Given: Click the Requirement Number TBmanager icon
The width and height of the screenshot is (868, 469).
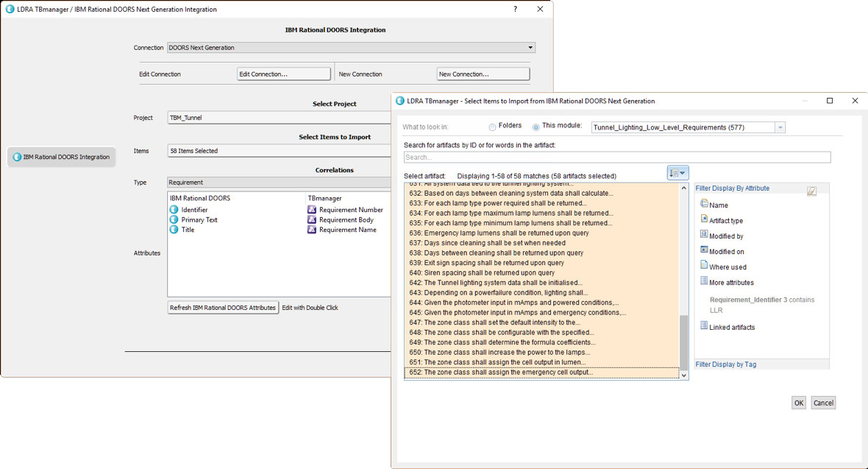Looking at the screenshot, I should (312, 210).
